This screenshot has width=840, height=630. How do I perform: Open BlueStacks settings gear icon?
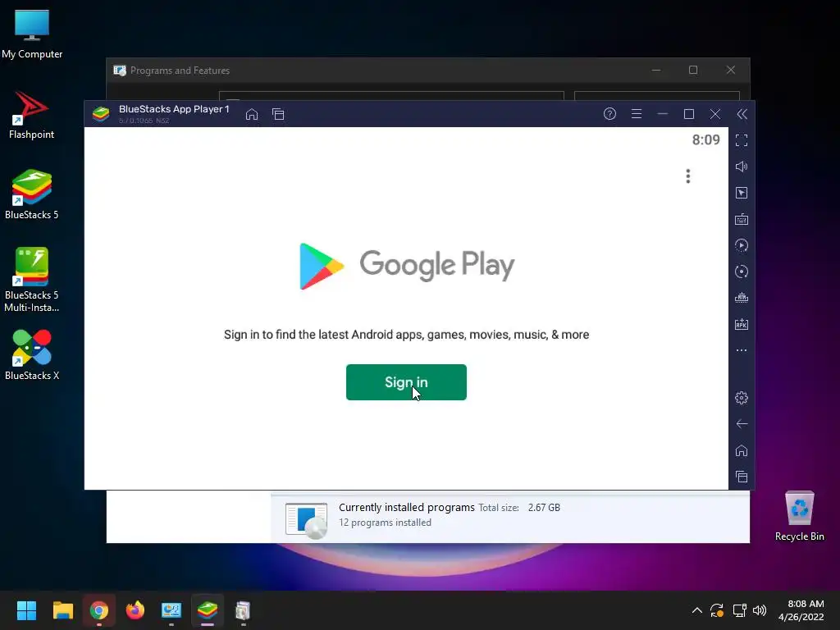coord(742,398)
